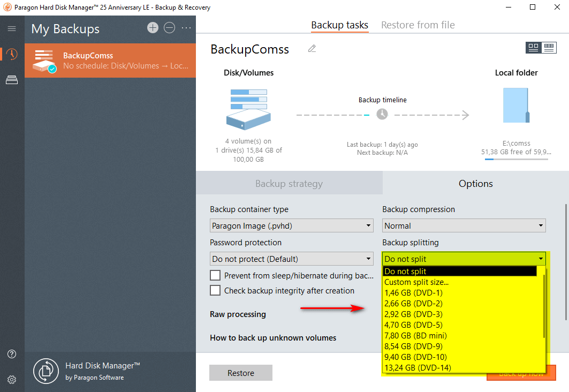The image size is (569, 392).
Task: Open the Password protection dropdown
Action: pos(292,259)
